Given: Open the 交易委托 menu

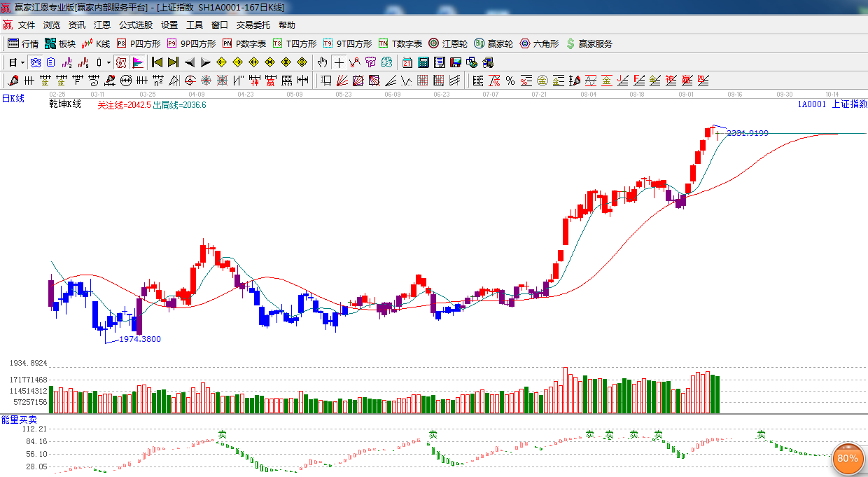Looking at the screenshot, I should click(253, 25).
